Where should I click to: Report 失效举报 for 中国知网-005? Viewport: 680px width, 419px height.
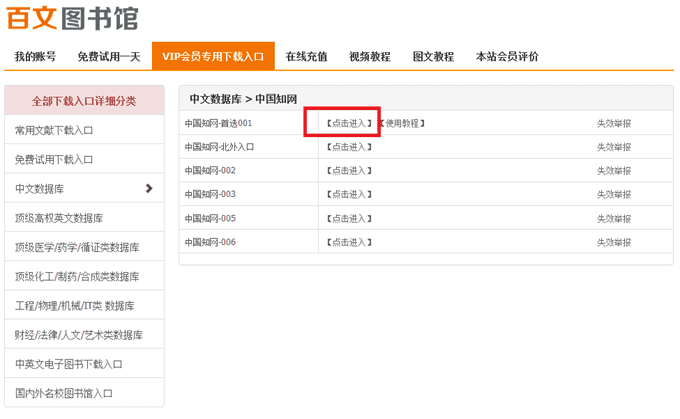[614, 218]
